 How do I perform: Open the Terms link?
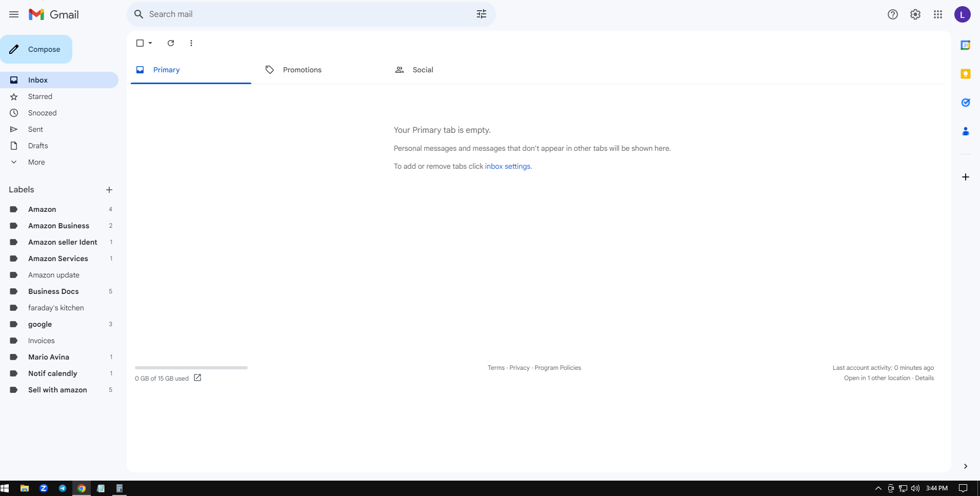pyautogui.click(x=496, y=368)
